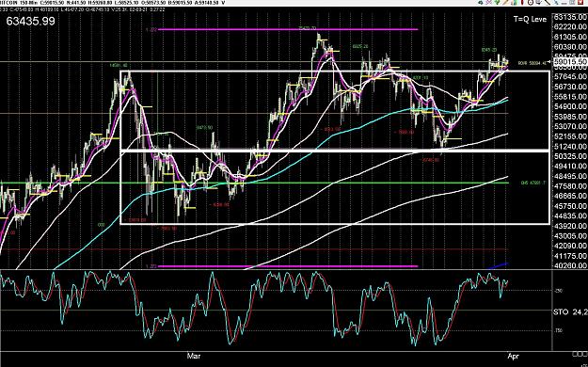588x367 pixels.
Task: Click the 63135.00 price axis label
Action: pyautogui.click(x=570, y=17)
